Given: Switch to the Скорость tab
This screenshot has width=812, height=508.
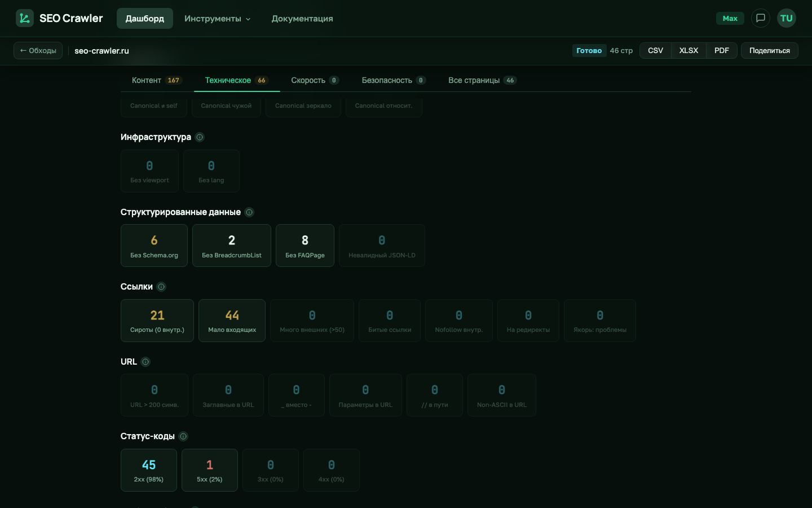Looking at the screenshot, I should (x=315, y=80).
